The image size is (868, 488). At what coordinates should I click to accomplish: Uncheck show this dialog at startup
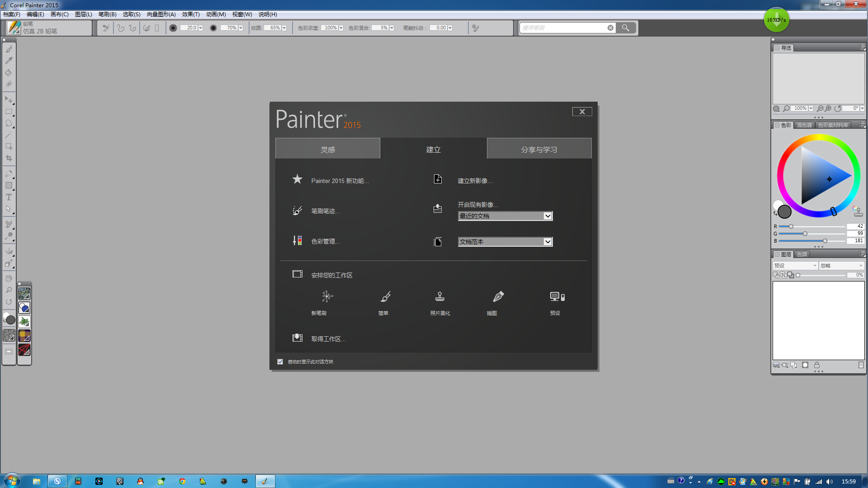280,362
